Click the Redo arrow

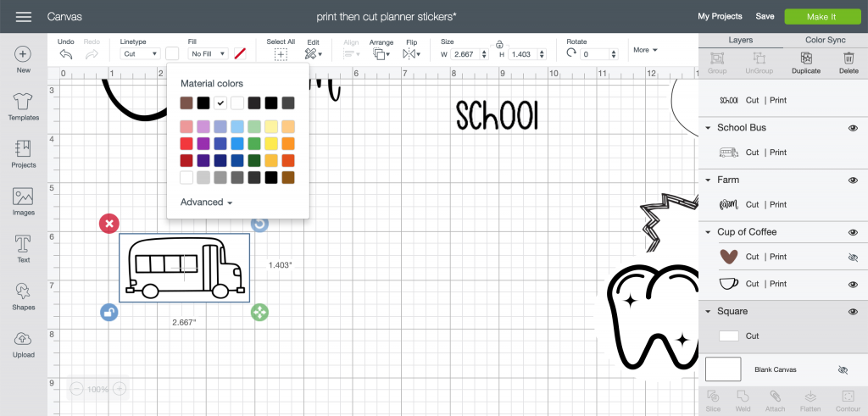tap(92, 54)
